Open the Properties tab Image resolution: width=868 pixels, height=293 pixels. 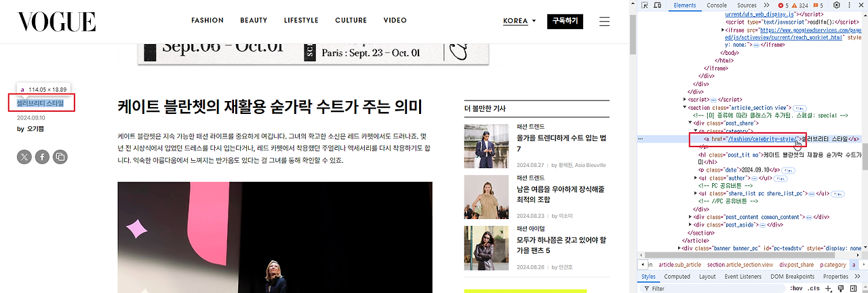[835, 276]
